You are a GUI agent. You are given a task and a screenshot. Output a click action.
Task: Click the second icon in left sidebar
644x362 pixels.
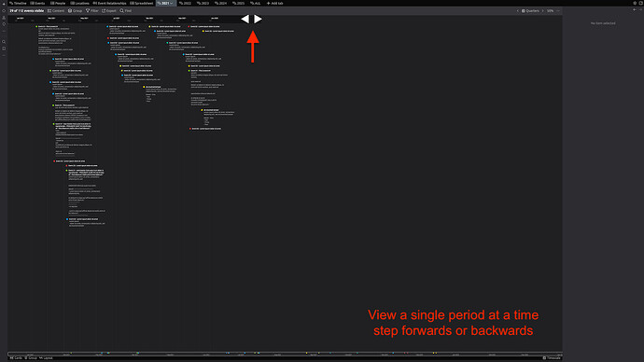tap(4, 10)
